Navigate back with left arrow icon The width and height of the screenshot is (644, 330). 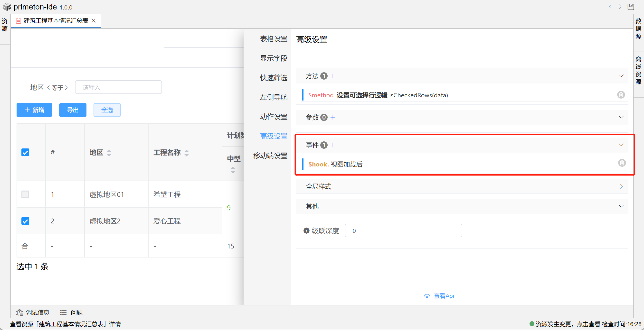click(x=610, y=7)
